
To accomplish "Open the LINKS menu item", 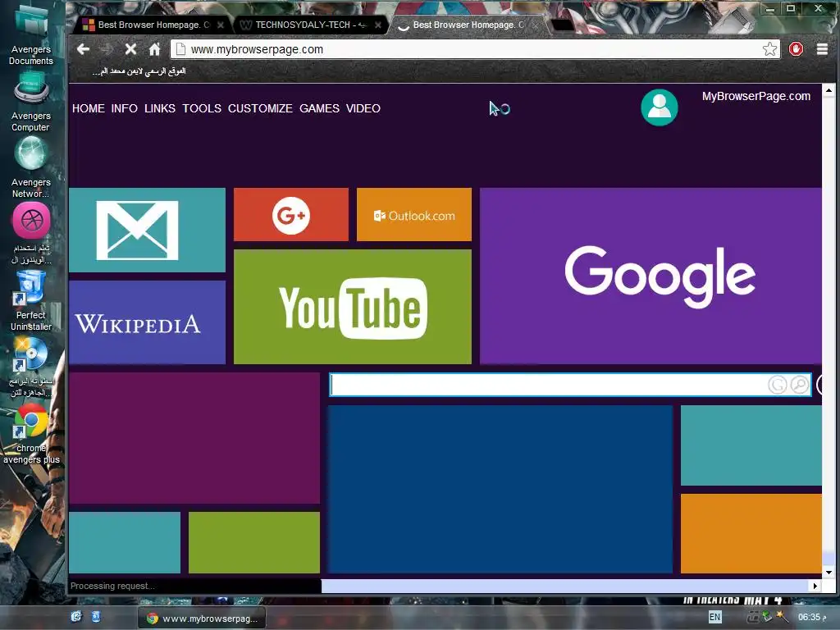I will (x=160, y=108).
